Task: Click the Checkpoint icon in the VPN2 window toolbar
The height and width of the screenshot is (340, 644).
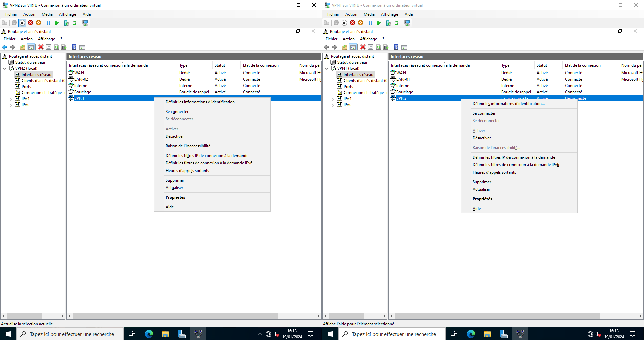Action: [x=67, y=23]
